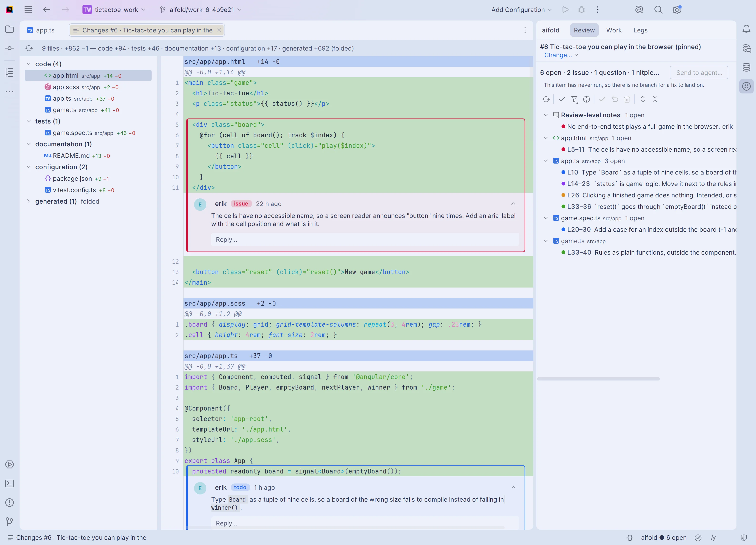Open the Notifications bell
This screenshot has height=545, width=756.
(x=746, y=29)
